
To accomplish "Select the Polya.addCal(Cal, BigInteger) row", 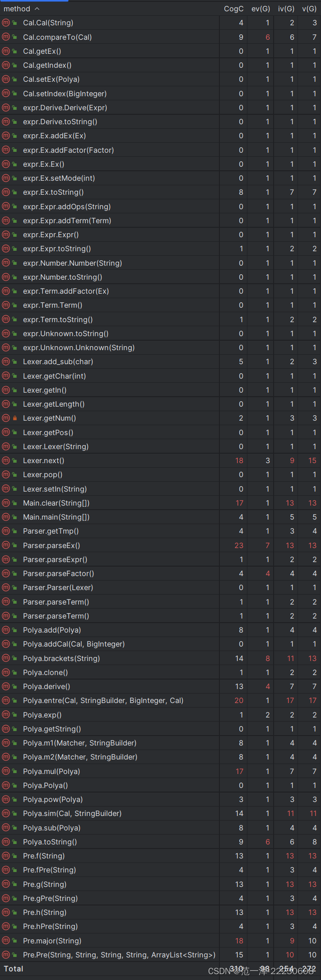I will coord(160,644).
